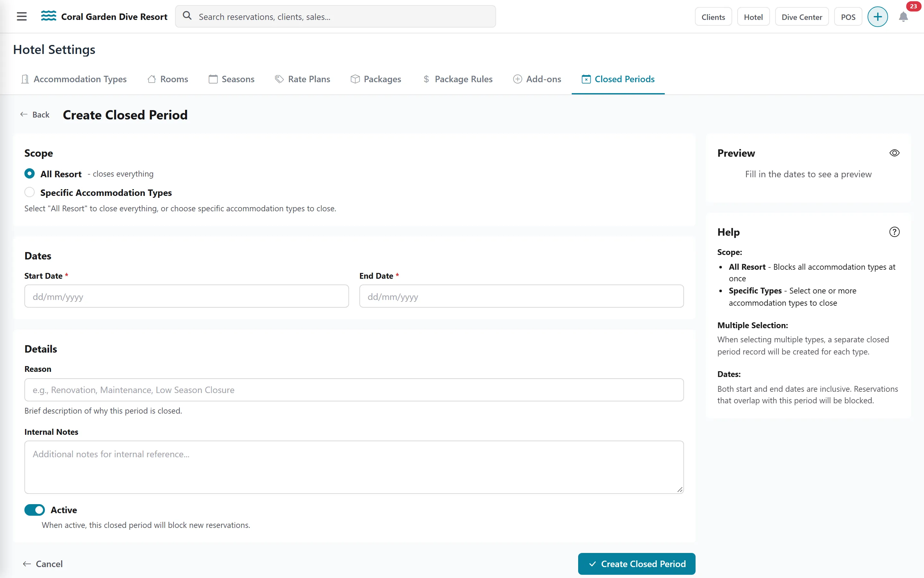Image resolution: width=924 pixels, height=578 pixels.
Task: Click the Internal Notes resize handle
Action: click(680, 489)
